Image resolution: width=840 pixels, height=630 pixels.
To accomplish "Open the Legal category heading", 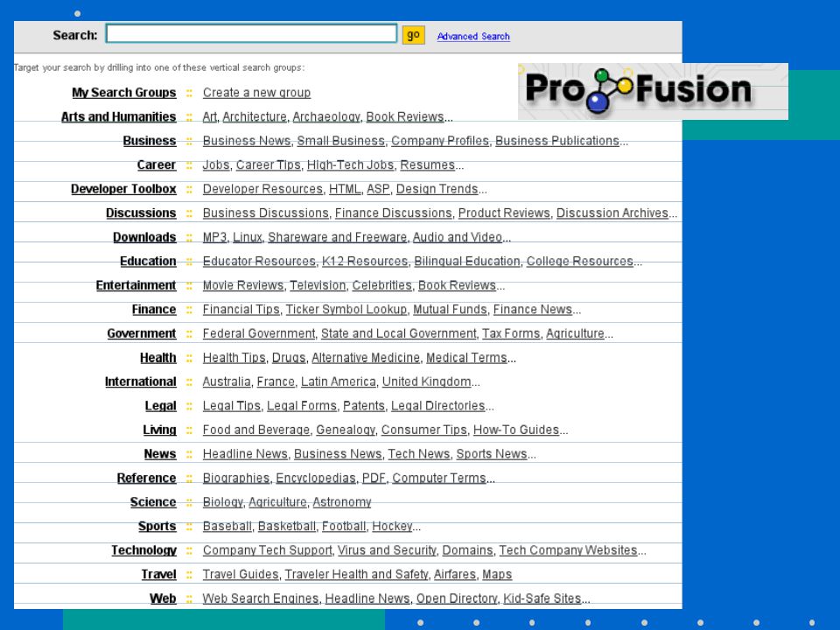I will pyautogui.click(x=160, y=406).
